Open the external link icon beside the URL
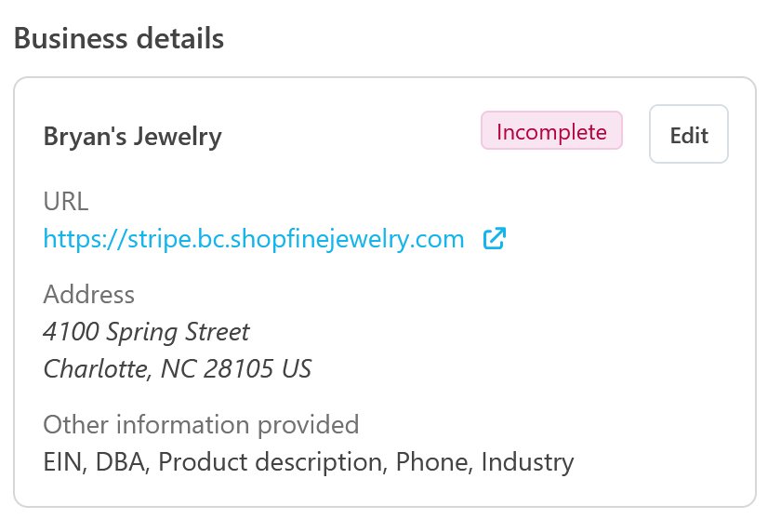781x532 pixels. [x=495, y=239]
